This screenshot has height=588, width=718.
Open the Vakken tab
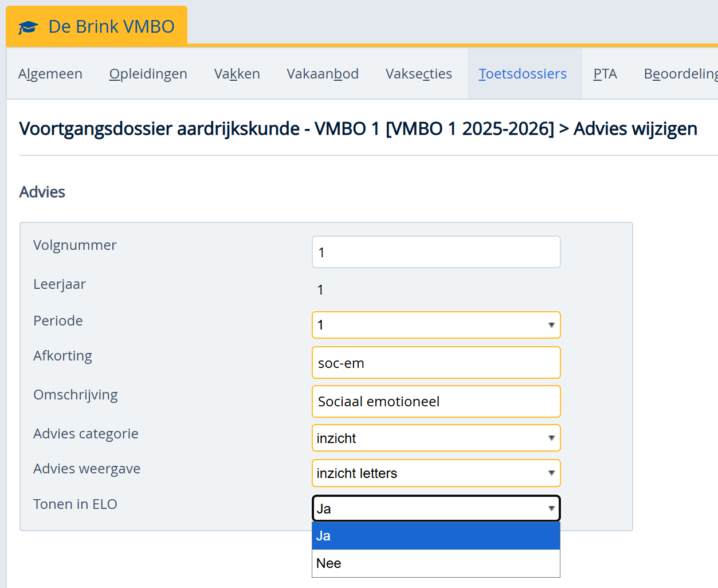pos(237,74)
